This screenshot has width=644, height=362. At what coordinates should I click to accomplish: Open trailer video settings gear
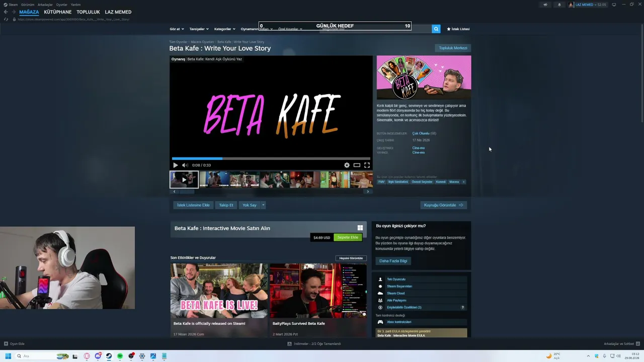click(x=347, y=165)
